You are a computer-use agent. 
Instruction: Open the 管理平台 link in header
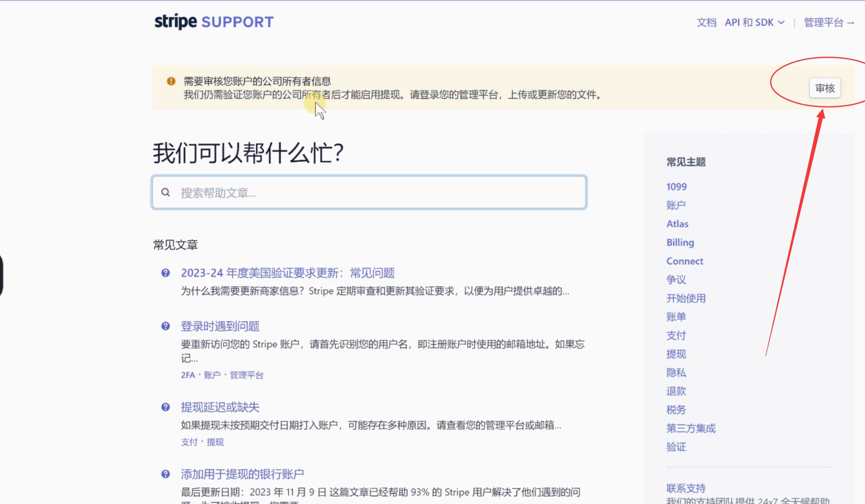tap(829, 23)
